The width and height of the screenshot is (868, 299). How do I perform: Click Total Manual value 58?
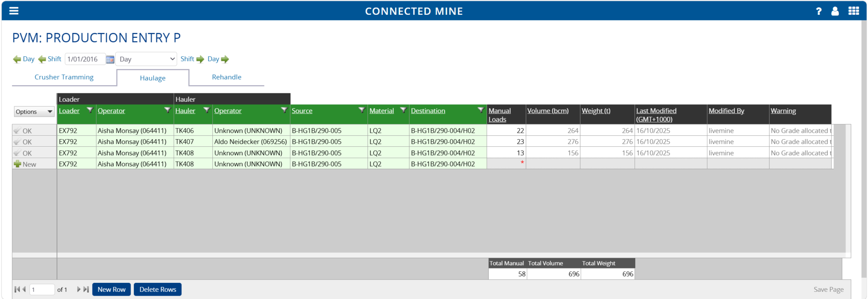point(507,274)
